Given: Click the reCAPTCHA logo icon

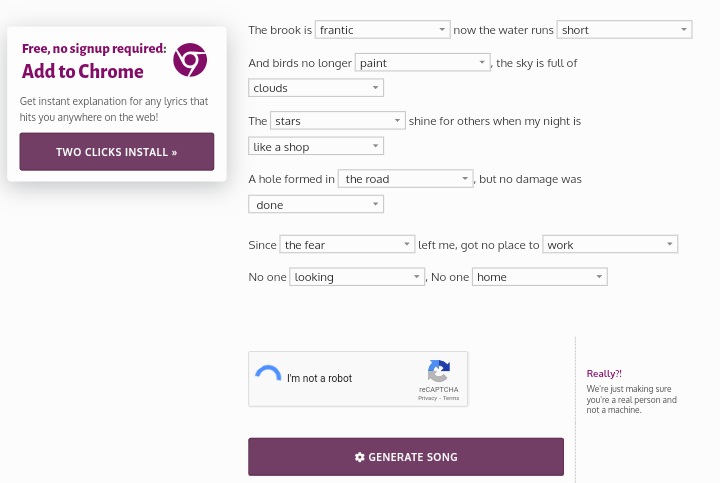Looking at the screenshot, I should [x=439, y=371].
